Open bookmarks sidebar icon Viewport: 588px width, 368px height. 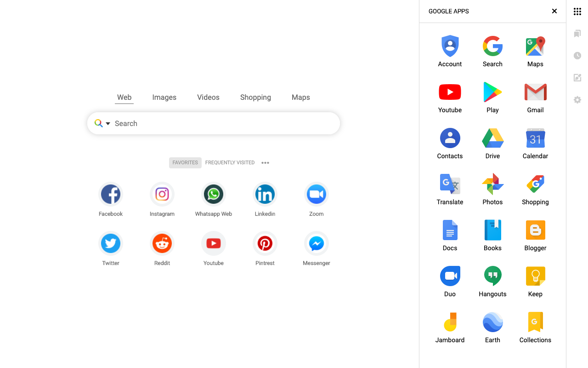(x=577, y=34)
